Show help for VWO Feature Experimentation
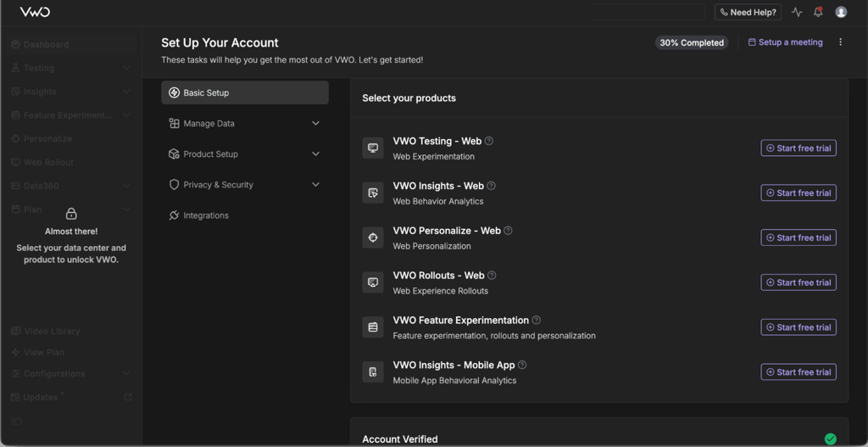The image size is (868, 447). [536, 320]
